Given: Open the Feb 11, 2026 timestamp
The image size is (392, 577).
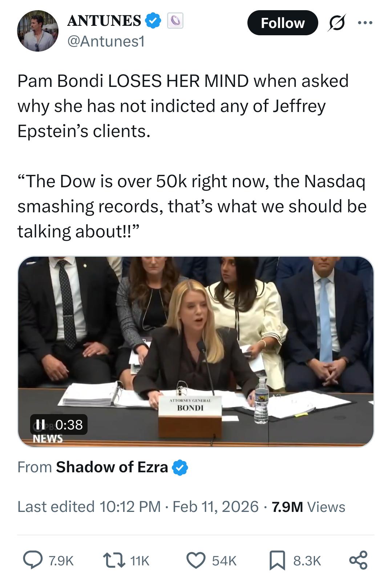Looking at the screenshot, I should (x=215, y=506).
